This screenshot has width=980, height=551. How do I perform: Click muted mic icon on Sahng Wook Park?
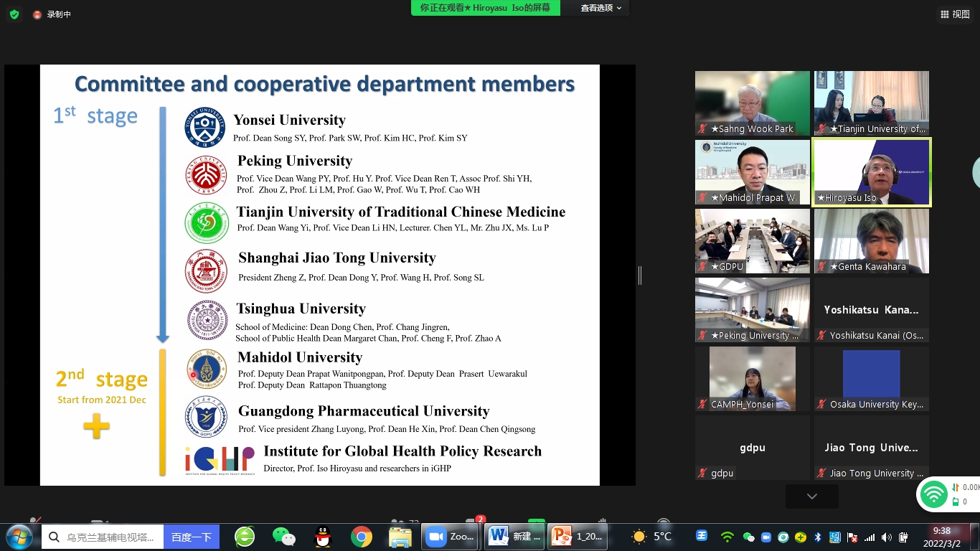click(703, 129)
